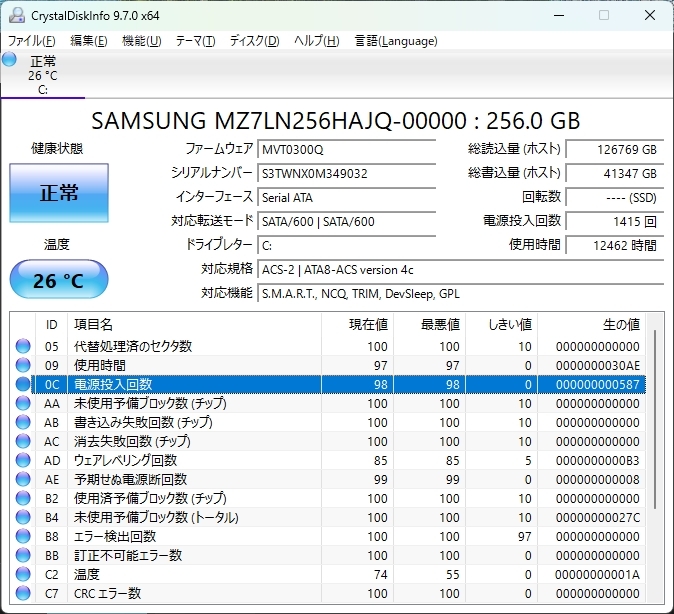Click the transfer mode field SATA/600 | SATA/600
This screenshot has width=674, height=614.
[x=346, y=221]
